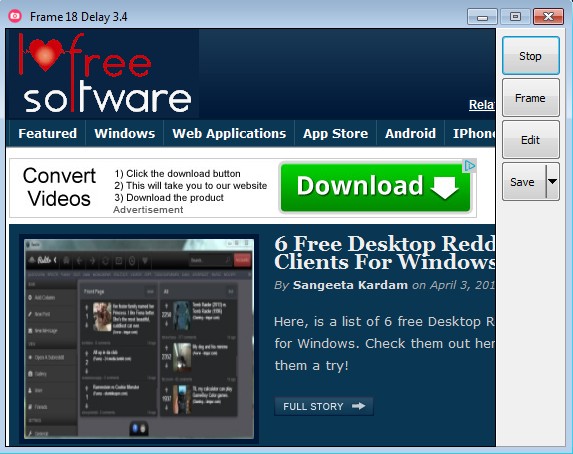Maximize the recorder window
Viewport: 573px width, 454px height.
(515, 17)
